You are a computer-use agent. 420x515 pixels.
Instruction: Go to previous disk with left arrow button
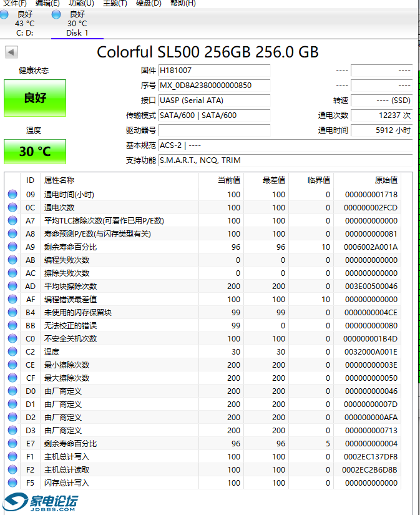(11, 52)
